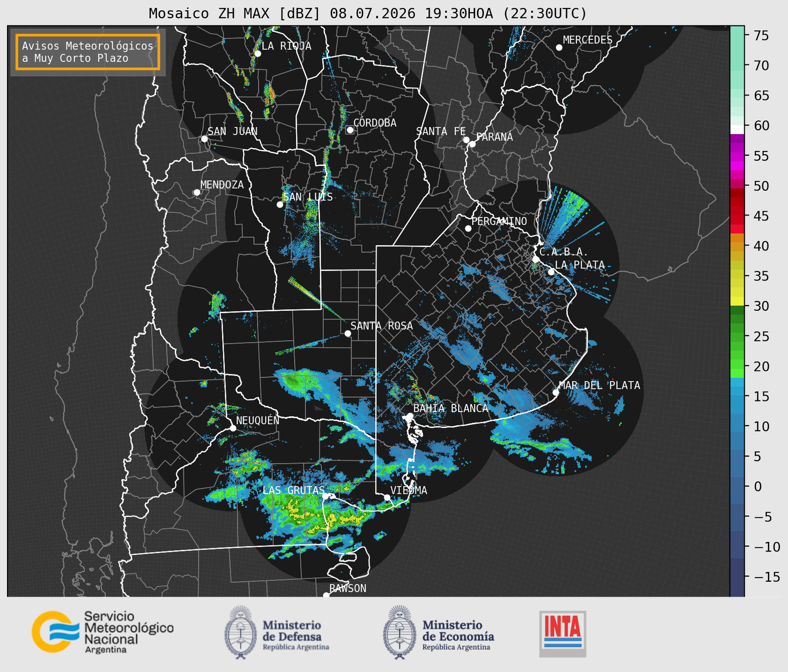Click the red 45 dBZ colorbar band
788x672 pixels.
737,215
